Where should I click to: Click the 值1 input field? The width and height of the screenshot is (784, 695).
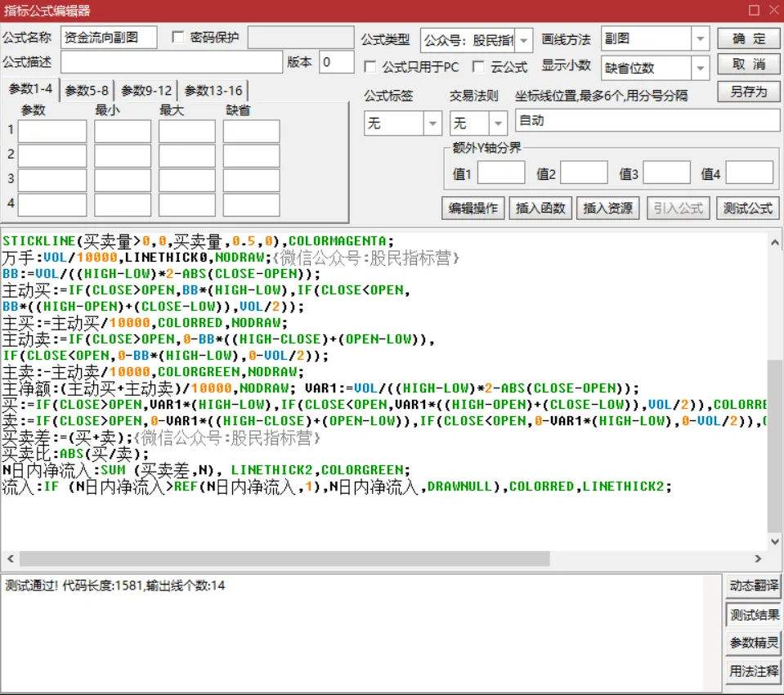click(501, 173)
